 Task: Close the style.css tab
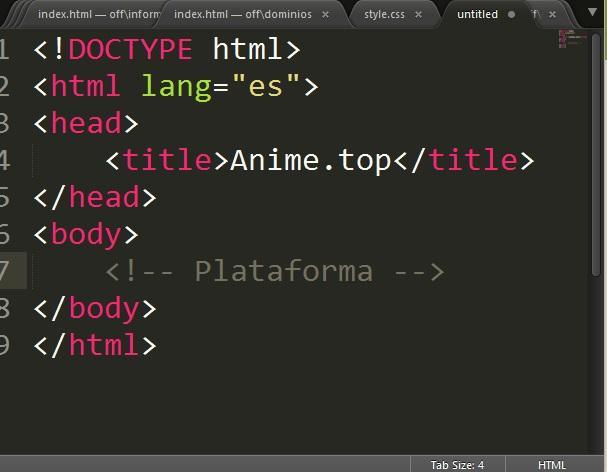417,15
